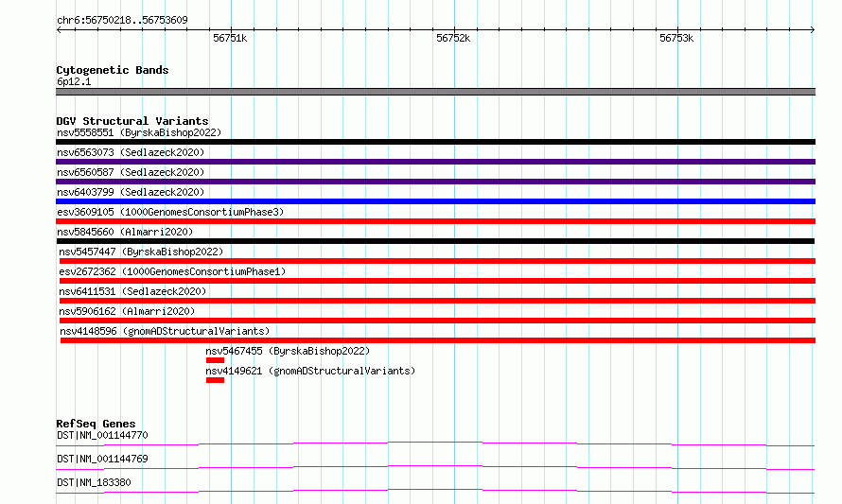Click the 6p12.1 band label
The width and height of the screenshot is (842, 504).
click(74, 81)
